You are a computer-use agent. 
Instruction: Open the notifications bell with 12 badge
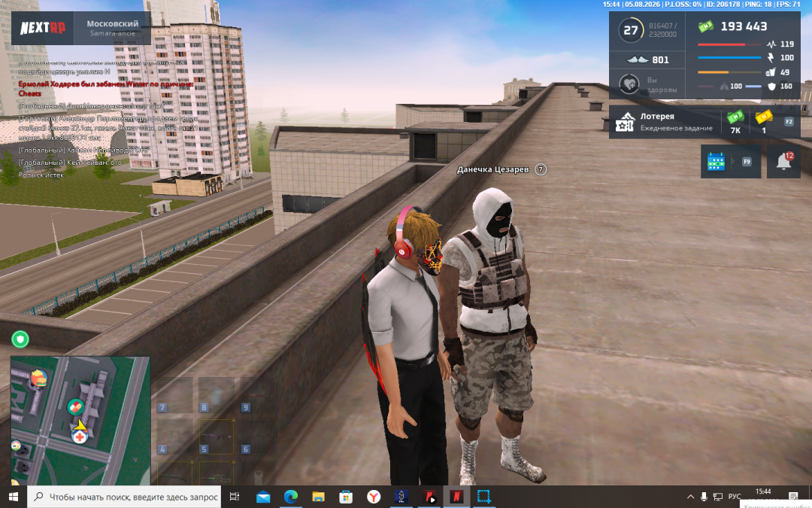click(783, 162)
